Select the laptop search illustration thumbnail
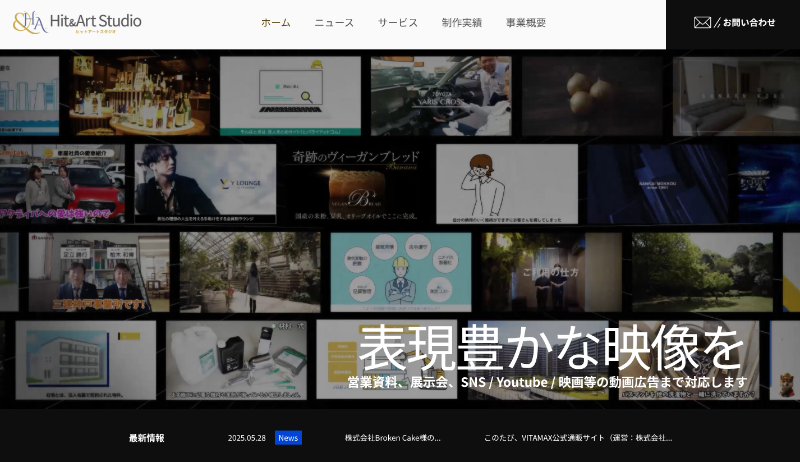Viewport: 800px width, 462px height. point(290,95)
